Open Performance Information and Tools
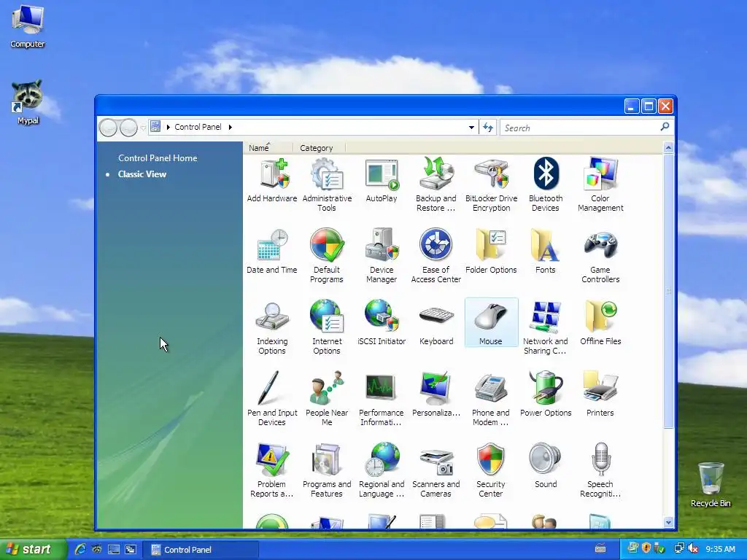This screenshot has width=747, height=560. 381,399
